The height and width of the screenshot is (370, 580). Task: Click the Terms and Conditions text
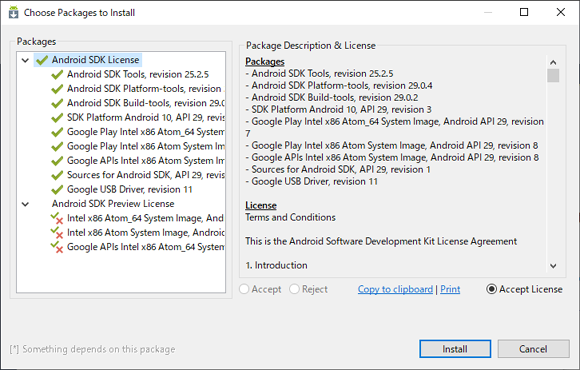coord(290,217)
